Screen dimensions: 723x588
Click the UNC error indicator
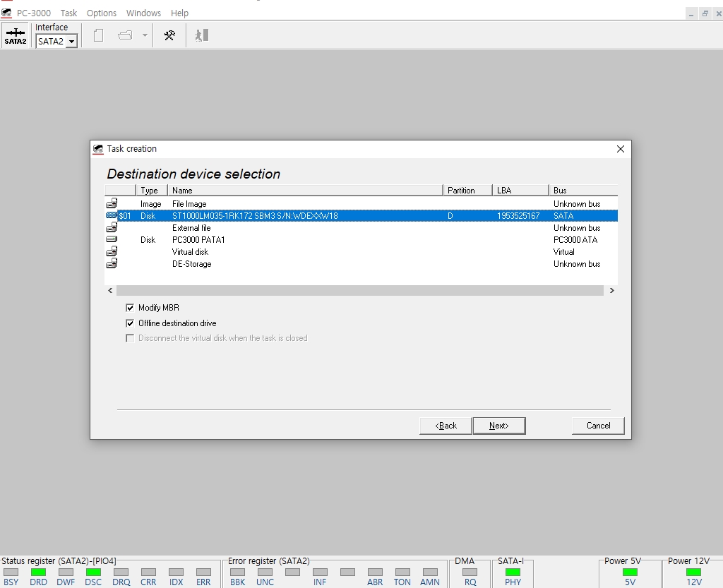[265, 572]
